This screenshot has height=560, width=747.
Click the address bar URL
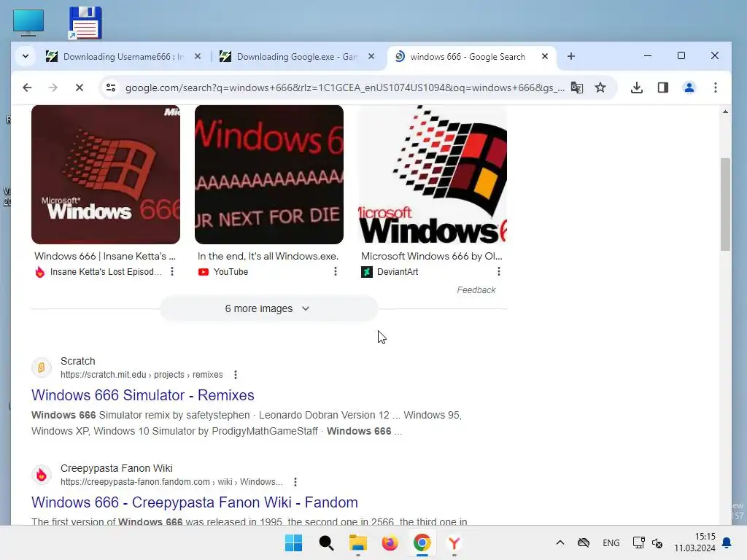click(344, 87)
